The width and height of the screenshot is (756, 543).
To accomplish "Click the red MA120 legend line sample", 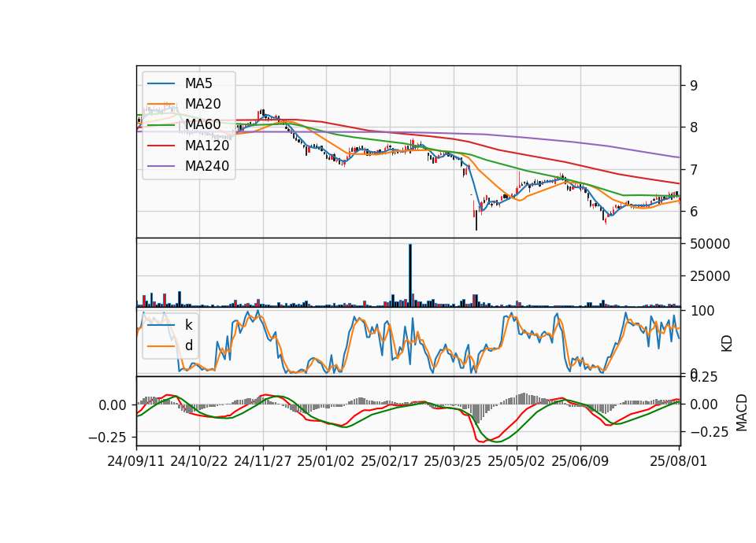I will tap(161, 146).
